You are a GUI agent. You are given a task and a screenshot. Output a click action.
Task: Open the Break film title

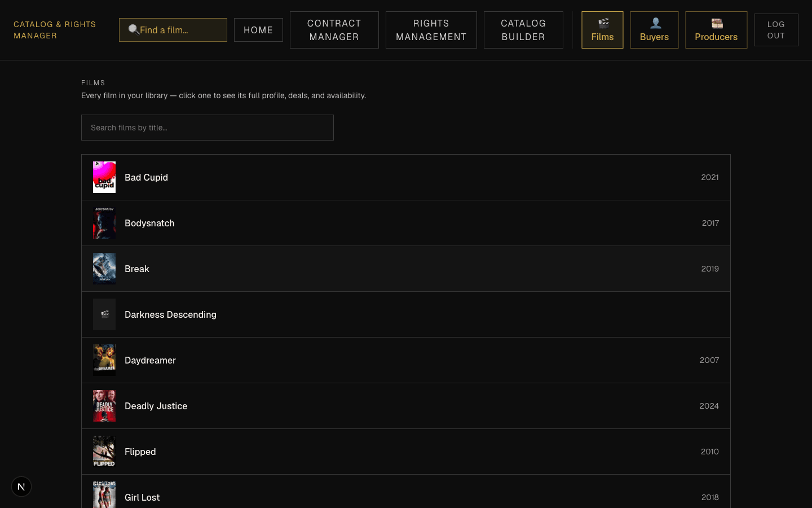coord(137,269)
